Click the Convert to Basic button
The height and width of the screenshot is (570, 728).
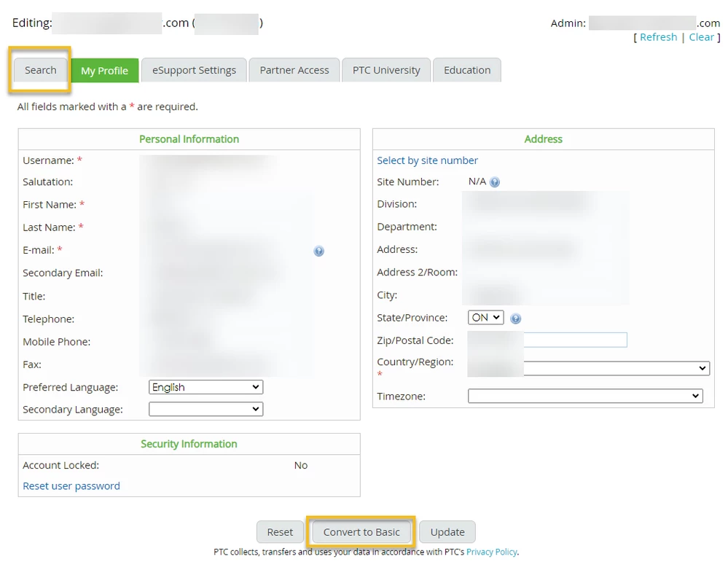[x=361, y=532]
